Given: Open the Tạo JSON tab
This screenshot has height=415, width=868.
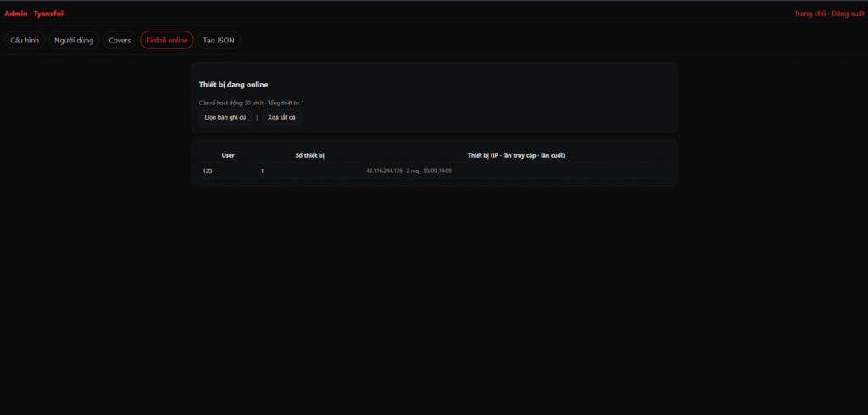Looking at the screenshot, I should point(220,40).
